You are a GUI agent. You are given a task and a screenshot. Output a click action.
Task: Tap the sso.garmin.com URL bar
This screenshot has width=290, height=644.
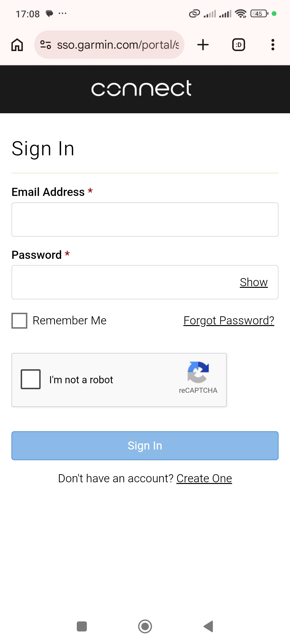point(118,45)
